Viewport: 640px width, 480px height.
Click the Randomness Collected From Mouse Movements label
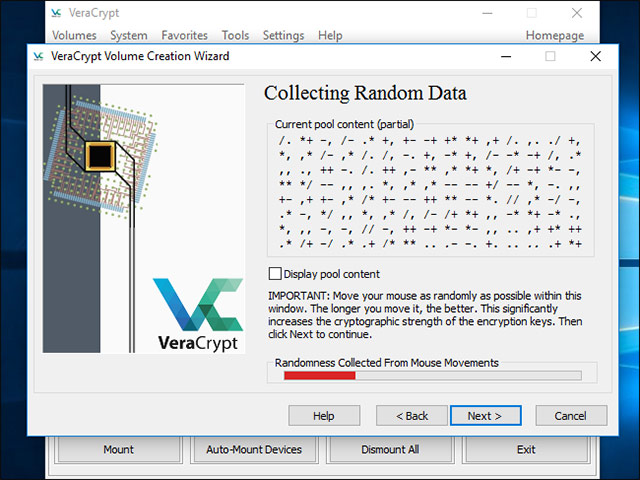coord(387,363)
